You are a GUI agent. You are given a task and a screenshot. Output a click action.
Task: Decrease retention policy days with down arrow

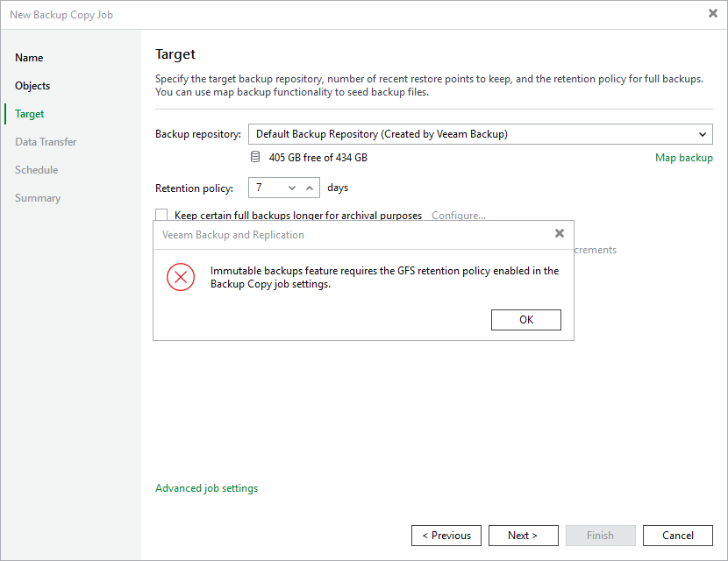pyautogui.click(x=292, y=188)
